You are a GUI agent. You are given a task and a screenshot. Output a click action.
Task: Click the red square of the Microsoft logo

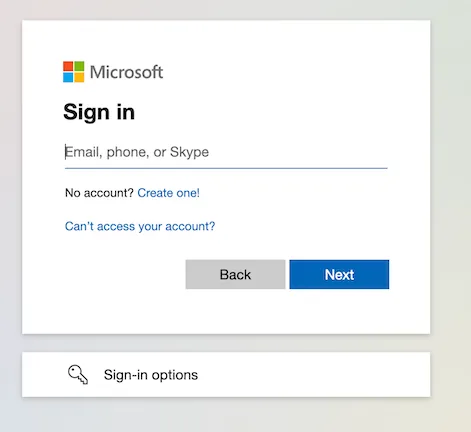tap(68, 66)
